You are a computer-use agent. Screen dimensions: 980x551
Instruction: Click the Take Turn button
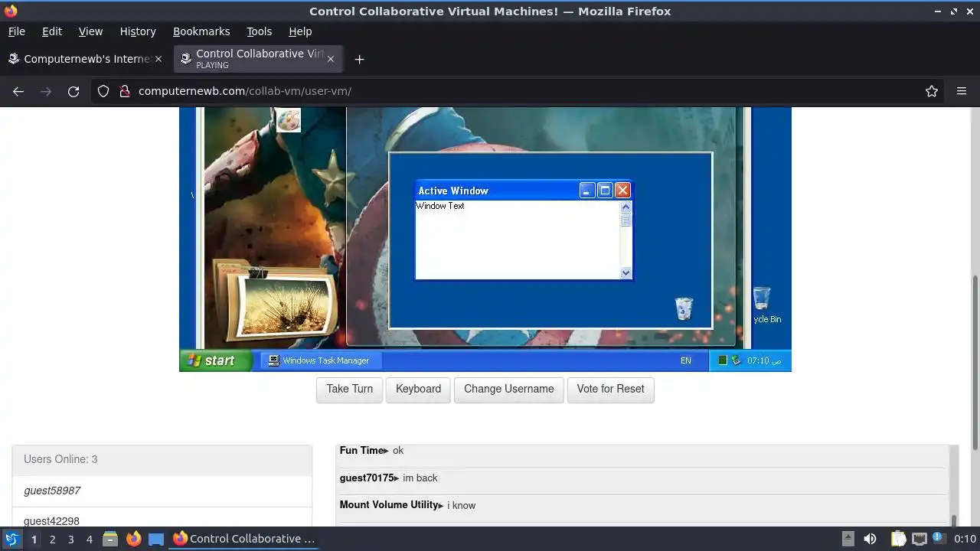coord(349,389)
